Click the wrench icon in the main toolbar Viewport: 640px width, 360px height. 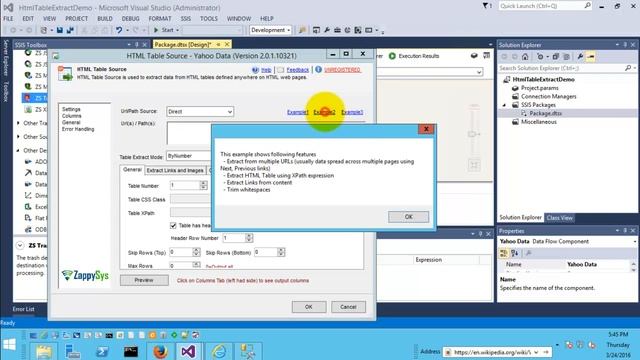click(327, 30)
